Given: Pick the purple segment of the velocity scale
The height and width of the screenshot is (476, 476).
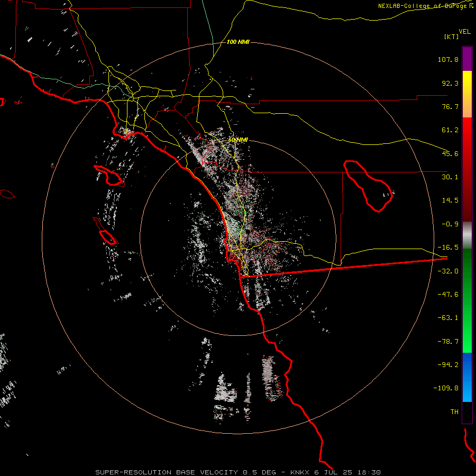Looking at the screenshot, I should coord(467,59).
